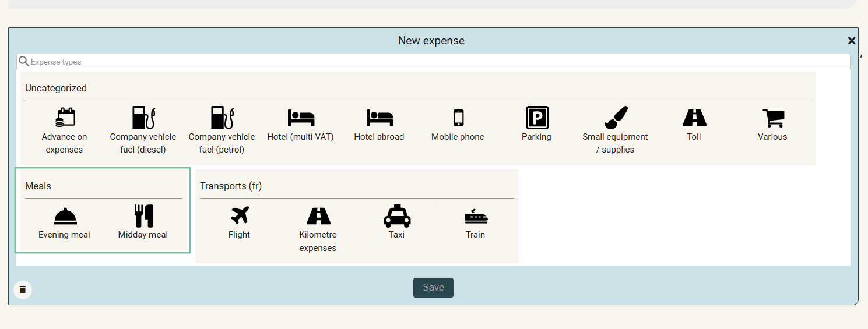Pick the Hotel abroad expense type
The width and height of the screenshot is (868, 329).
tap(379, 118)
